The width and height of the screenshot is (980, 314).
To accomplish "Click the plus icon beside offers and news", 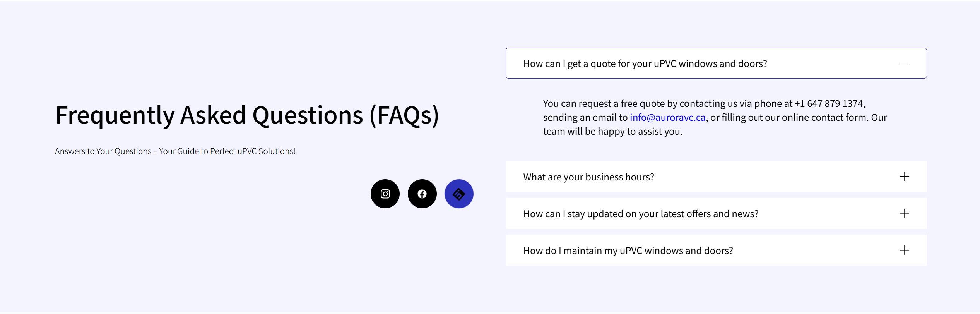I will pyautogui.click(x=904, y=213).
